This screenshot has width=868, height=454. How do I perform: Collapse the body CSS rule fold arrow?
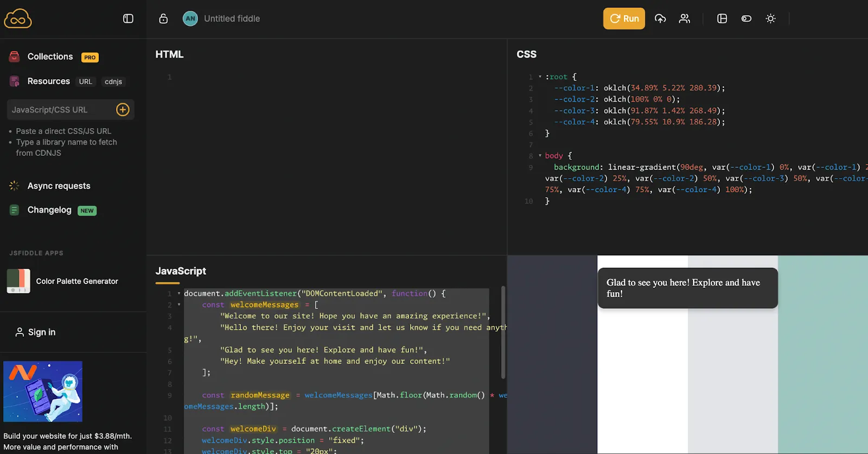coord(540,155)
